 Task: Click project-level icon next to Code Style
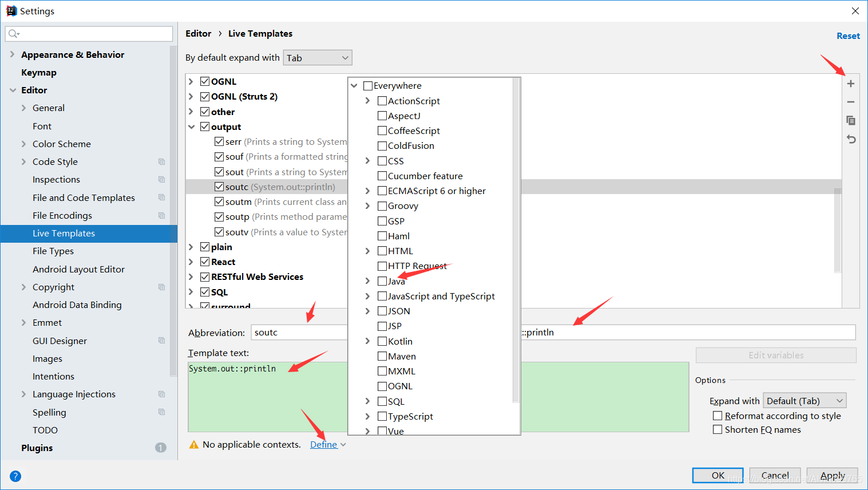pos(161,162)
